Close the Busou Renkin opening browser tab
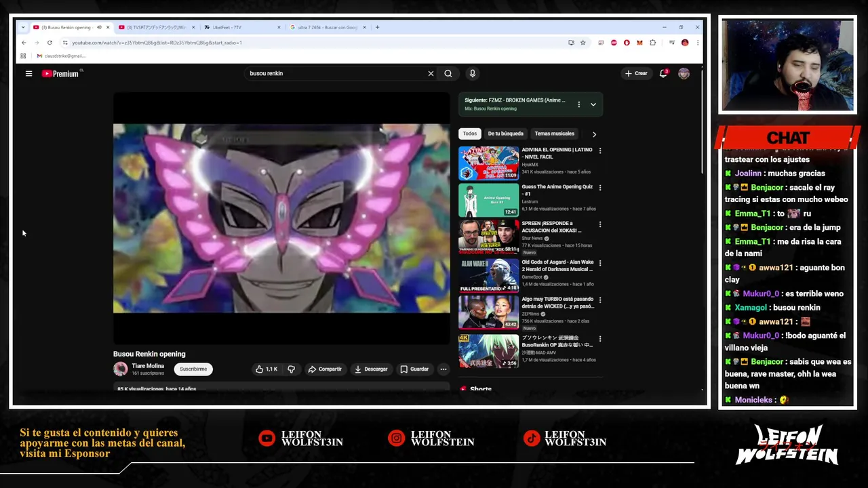868x488 pixels. click(108, 27)
